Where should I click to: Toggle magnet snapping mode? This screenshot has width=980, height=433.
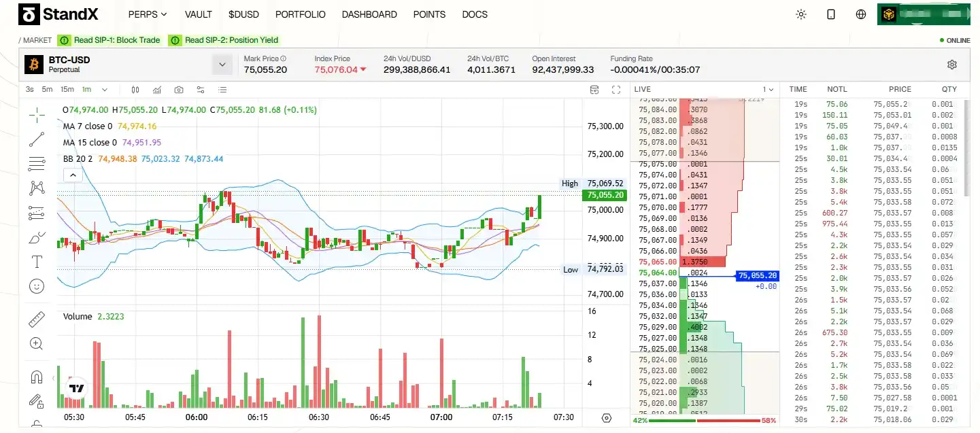coord(37,377)
